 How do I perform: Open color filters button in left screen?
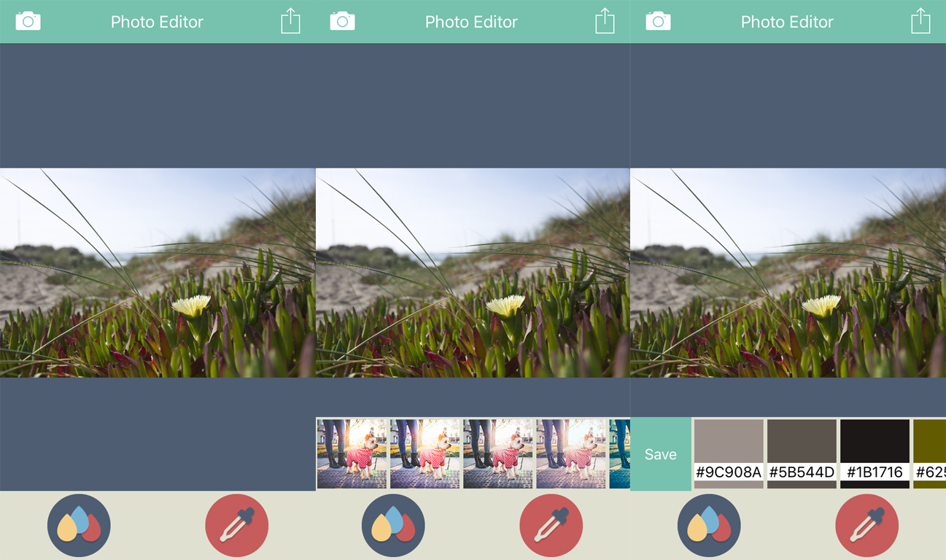click(79, 525)
